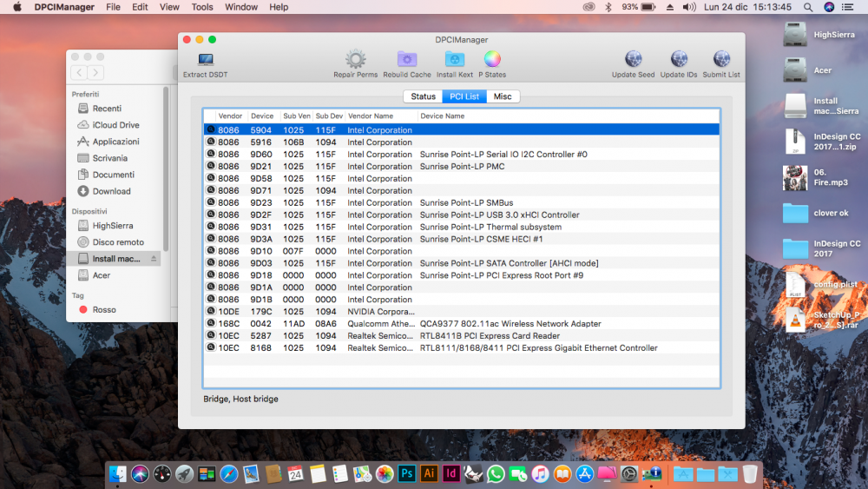This screenshot has height=489, width=868.
Task: Select the Acer disk in the Finder sidebar
Action: click(x=115, y=275)
